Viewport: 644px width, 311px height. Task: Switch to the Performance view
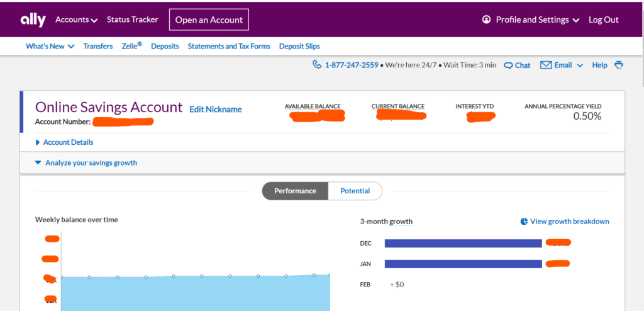296,191
